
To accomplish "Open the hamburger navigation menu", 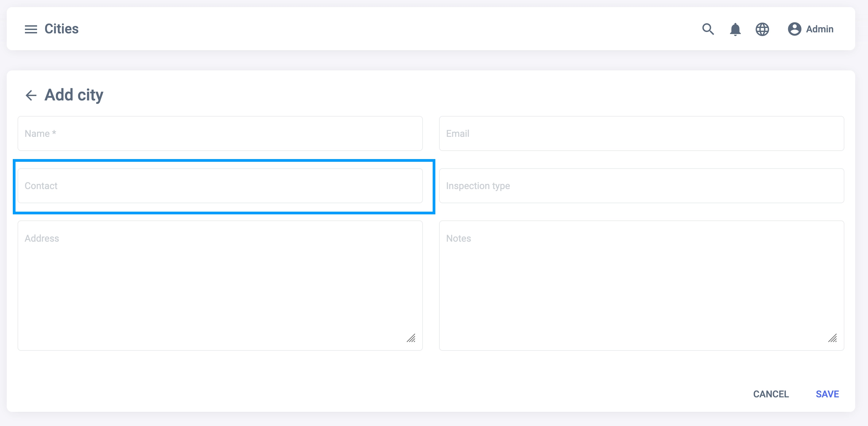I will [x=31, y=29].
